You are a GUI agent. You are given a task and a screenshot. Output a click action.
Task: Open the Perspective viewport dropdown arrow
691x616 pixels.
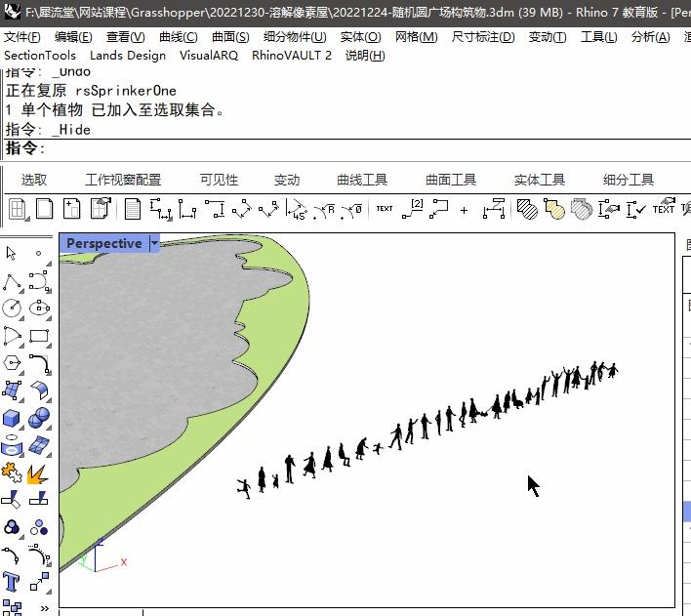point(154,244)
